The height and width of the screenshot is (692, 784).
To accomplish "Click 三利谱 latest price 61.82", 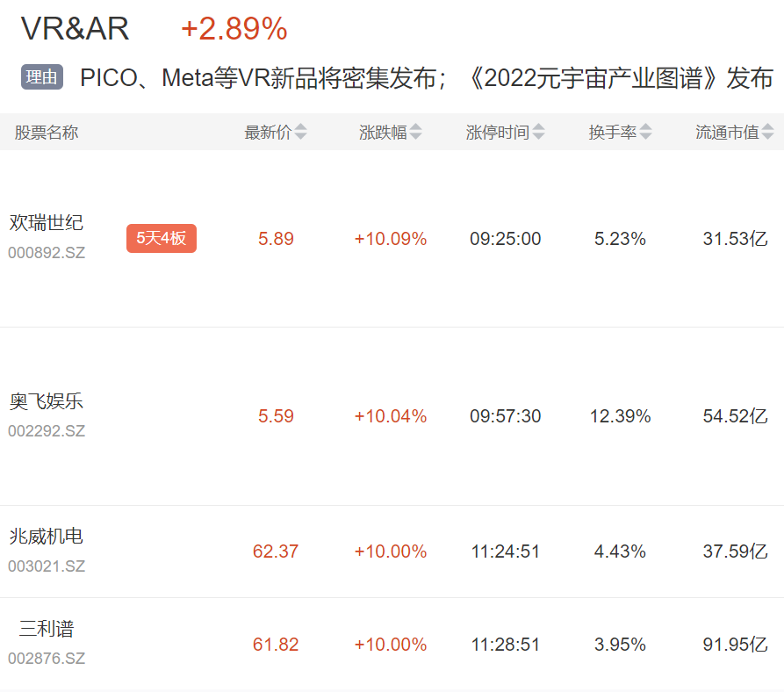I will click(x=276, y=645).
